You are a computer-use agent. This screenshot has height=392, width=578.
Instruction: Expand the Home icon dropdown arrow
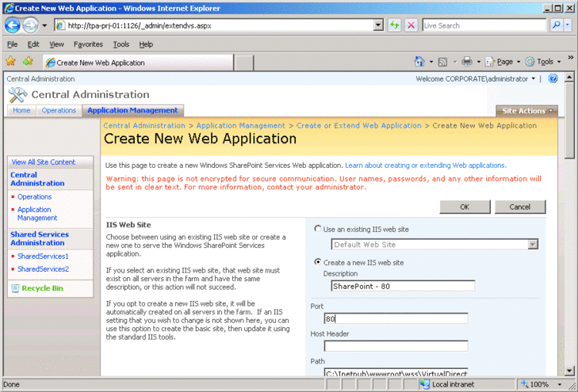tap(431, 62)
